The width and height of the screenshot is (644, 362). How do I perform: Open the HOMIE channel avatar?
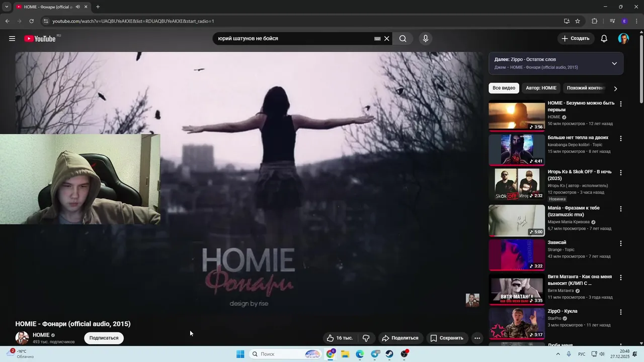22,338
